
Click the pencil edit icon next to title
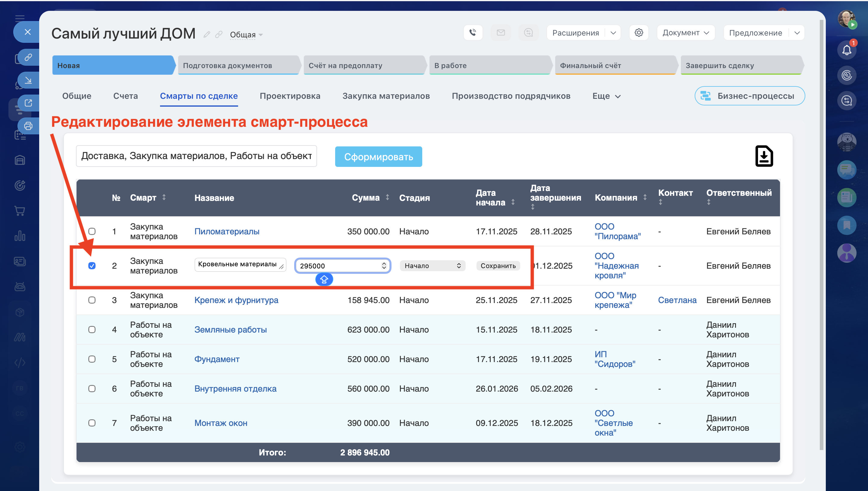(207, 34)
